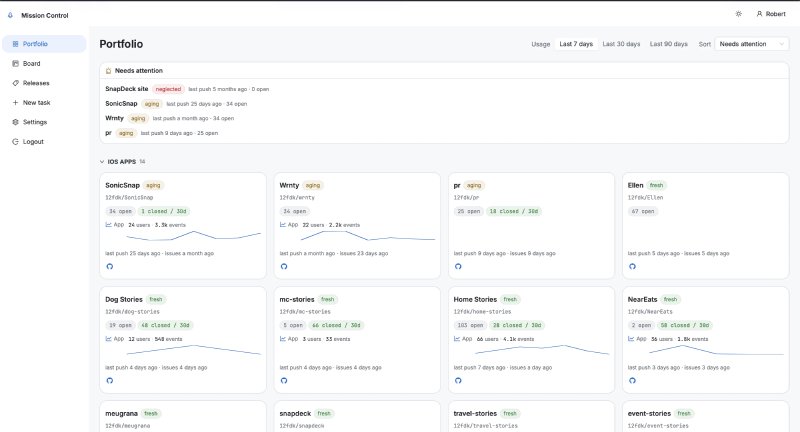This screenshot has width=800, height=432.
Task: Open Wrnty in Needs attention list
Action: pos(115,118)
